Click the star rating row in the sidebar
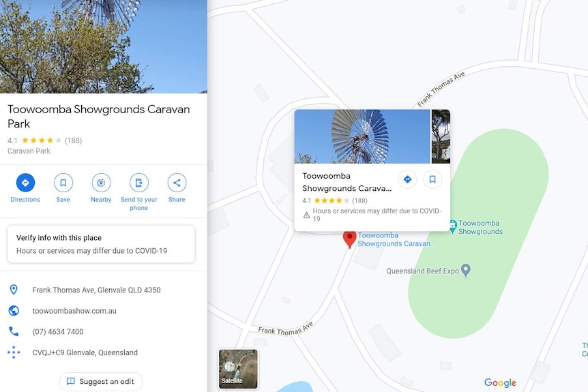Viewport: 588px width, 392px height. coord(42,140)
